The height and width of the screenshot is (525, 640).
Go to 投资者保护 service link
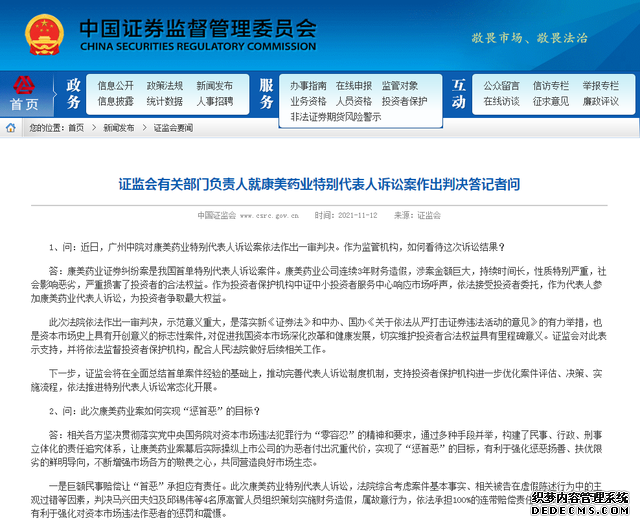tap(404, 101)
